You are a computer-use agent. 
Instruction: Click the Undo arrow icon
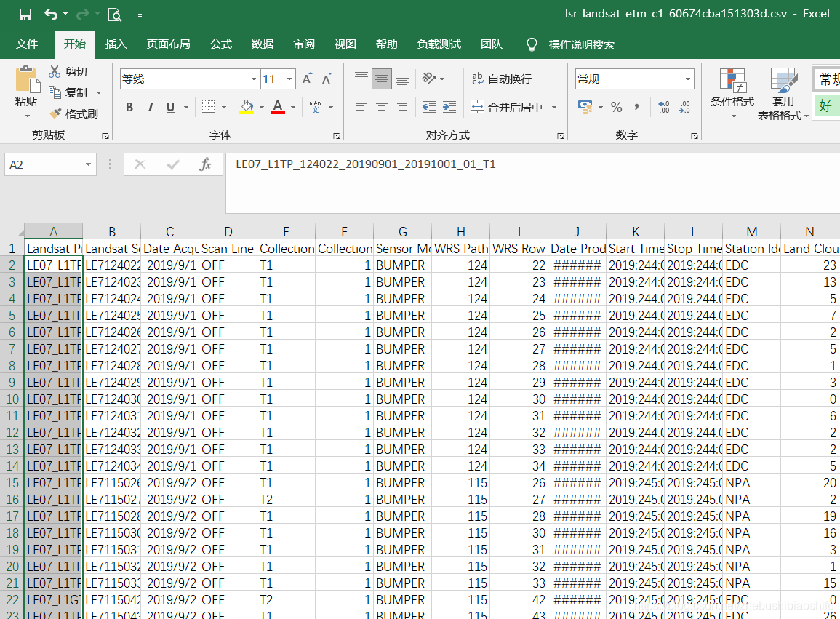pyautogui.click(x=50, y=15)
